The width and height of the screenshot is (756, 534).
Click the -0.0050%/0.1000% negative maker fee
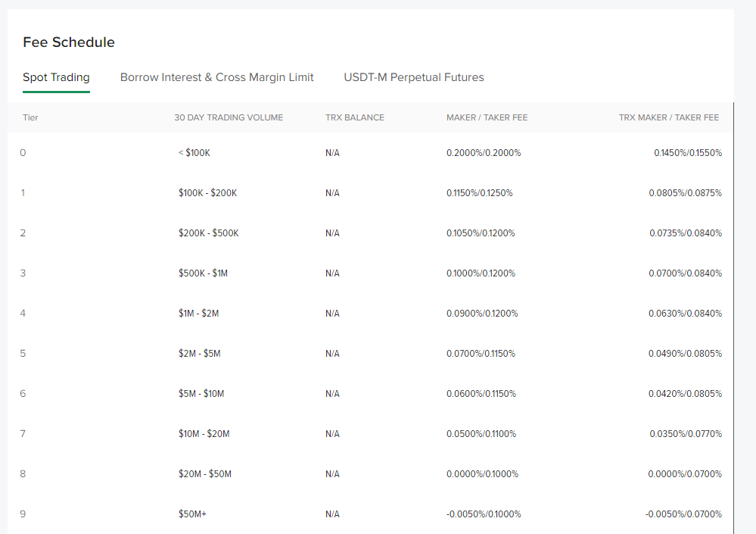pos(483,514)
